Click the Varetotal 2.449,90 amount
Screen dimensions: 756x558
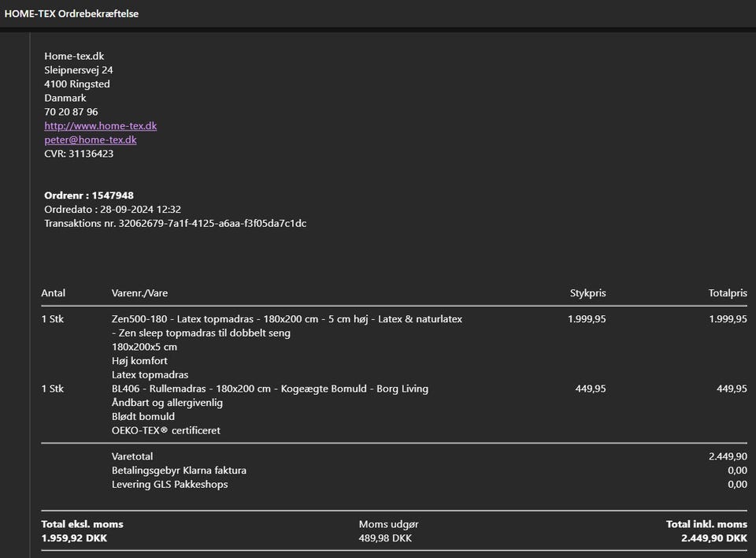click(728, 456)
